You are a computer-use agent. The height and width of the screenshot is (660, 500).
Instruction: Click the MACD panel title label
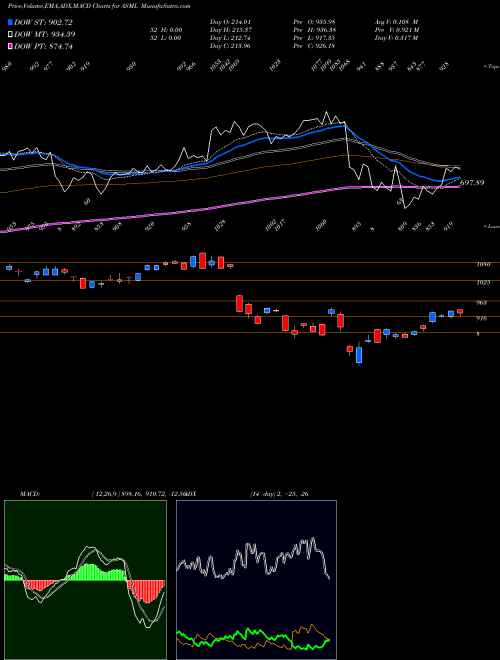(x=29, y=494)
